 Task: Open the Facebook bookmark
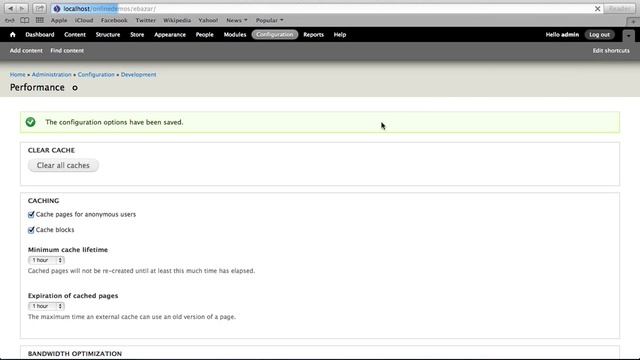click(x=114, y=20)
